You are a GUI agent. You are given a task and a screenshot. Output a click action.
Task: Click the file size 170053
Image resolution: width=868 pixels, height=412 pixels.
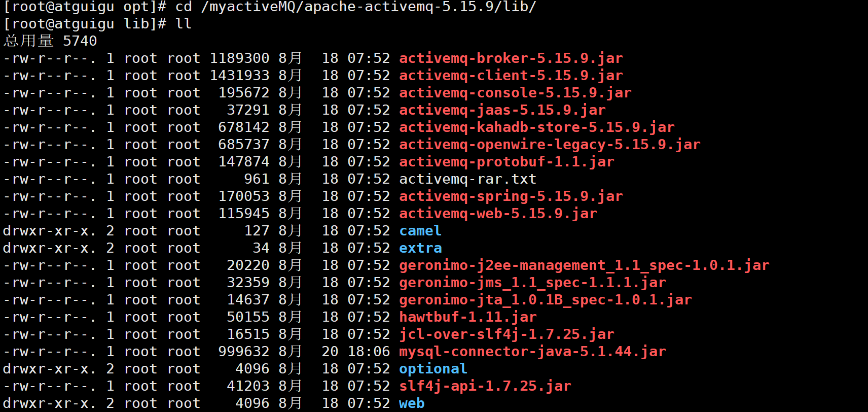[244, 197]
